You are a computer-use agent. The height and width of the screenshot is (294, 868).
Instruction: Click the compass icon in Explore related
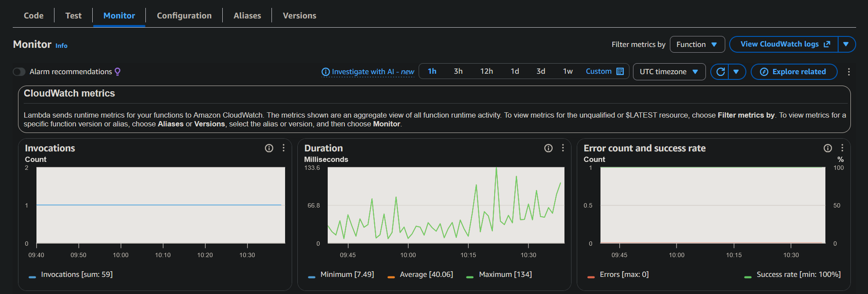pyautogui.click(x=764, y=72)
